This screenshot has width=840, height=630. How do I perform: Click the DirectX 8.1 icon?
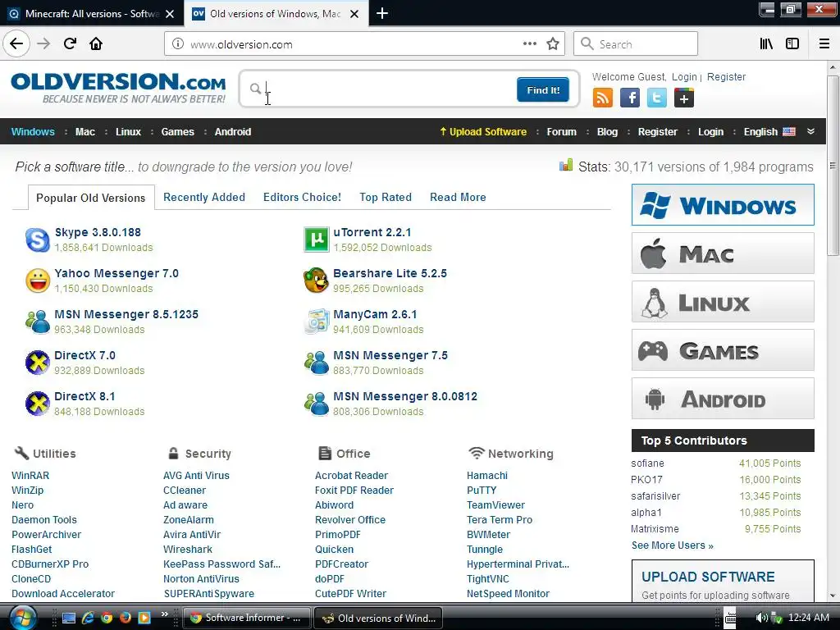38,404
